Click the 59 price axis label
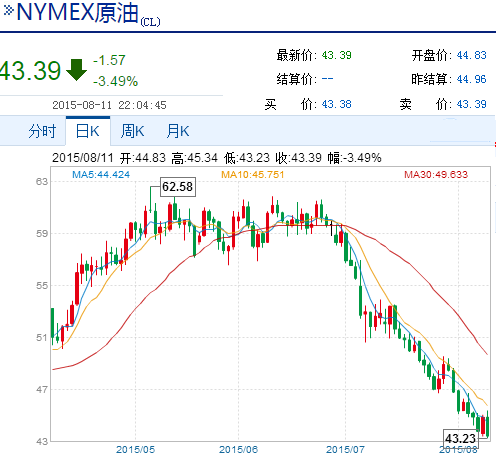Image resolution: width=496 pixels, height=453 pixels. pyautogui.click(x=42, y=234)
